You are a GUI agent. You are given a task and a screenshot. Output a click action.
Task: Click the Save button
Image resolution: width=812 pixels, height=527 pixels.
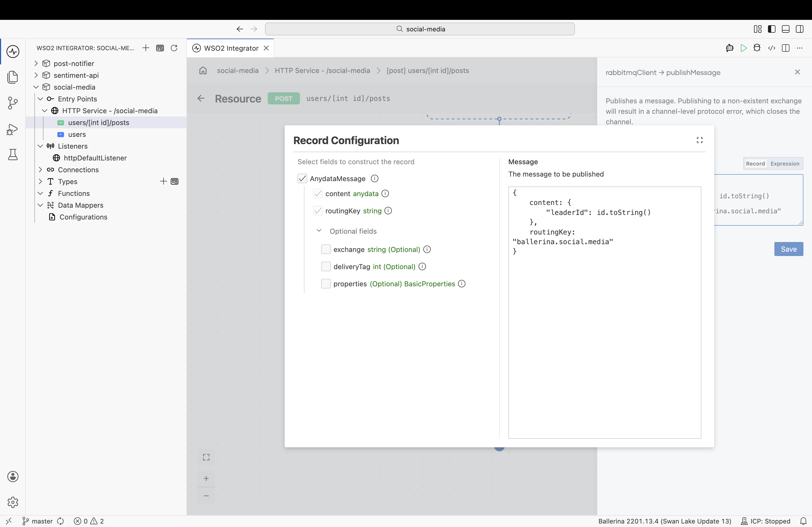pyautogui.click(x=788, y=249)
